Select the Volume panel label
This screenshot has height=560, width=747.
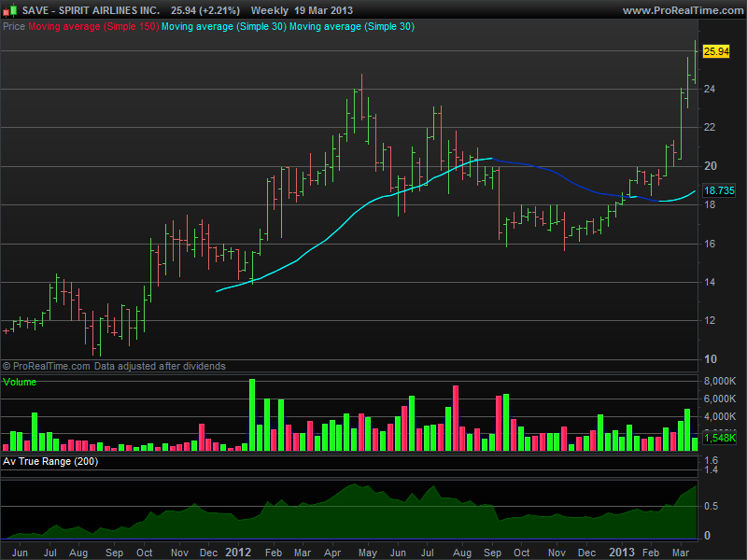click(19, 382)
